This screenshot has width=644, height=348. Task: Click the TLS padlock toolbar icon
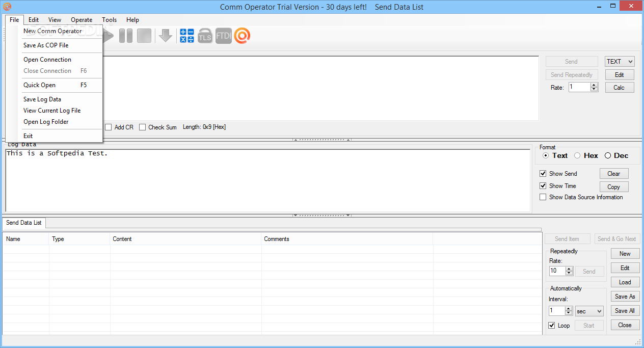(x=205, y=36)
